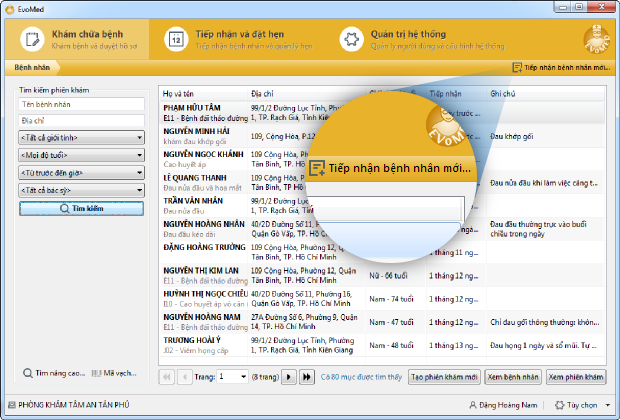The image size is (620, 420).
Task: Select patient PHẠM HỮU TÂM row
Action: (382, 113)
